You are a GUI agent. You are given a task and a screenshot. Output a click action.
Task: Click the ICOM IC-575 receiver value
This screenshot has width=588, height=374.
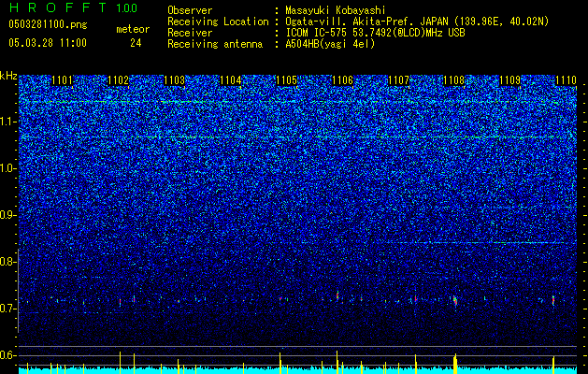click(x=375, y=33)
